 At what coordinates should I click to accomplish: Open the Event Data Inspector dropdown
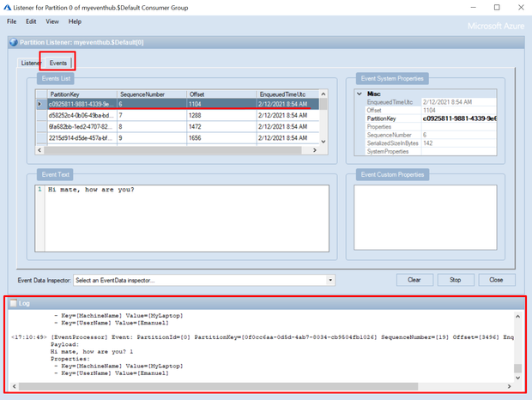tap(330, 280)
